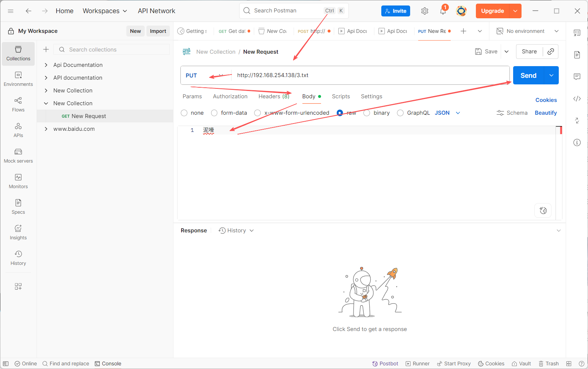Image resolution: width=588 pixels, height=369 pixels.
Task: Select the form-data body type
Action: pyautogui.click(x=214, y=113)
